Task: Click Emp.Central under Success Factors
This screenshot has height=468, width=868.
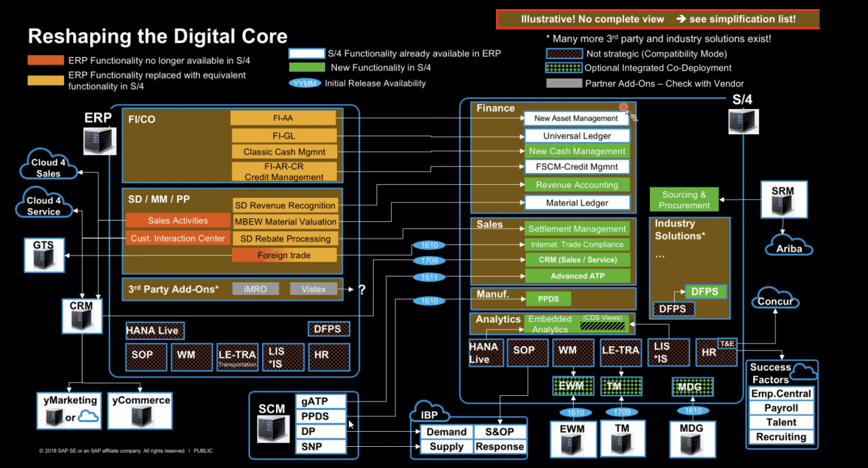Action: [781, 394]
